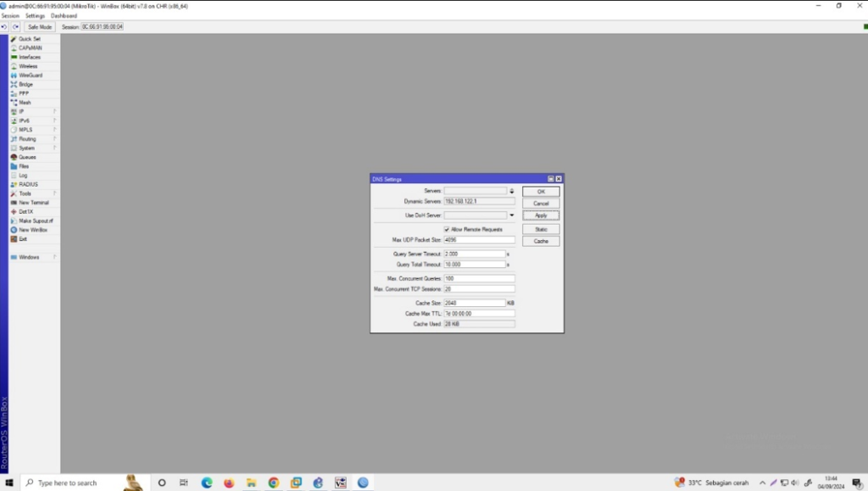Open the Interfaces list
868x491 pixels.
point(30,57)
